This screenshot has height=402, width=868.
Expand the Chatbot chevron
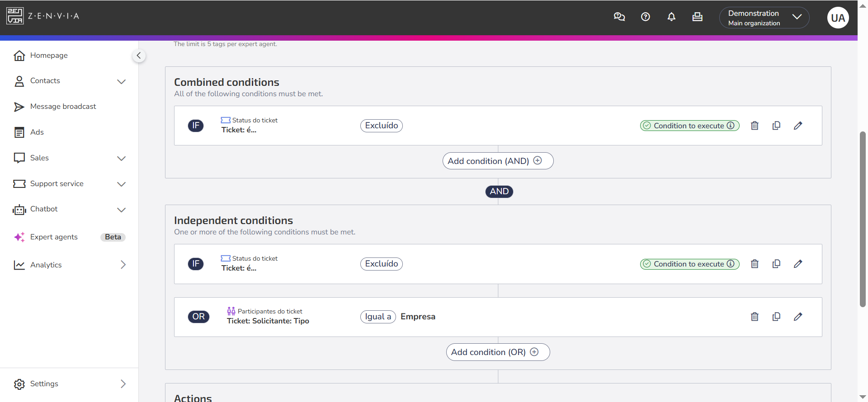pyautogui.click(x=121, y=210)
